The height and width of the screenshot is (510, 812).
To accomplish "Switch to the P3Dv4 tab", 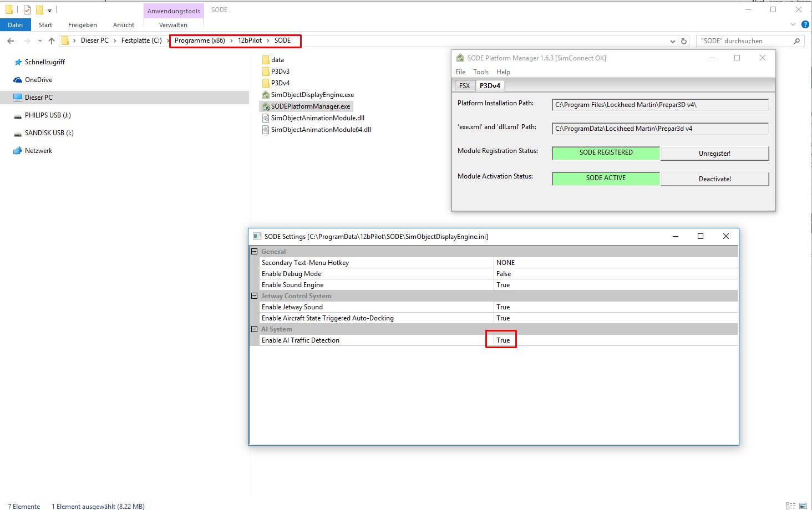I will [490, 86].
